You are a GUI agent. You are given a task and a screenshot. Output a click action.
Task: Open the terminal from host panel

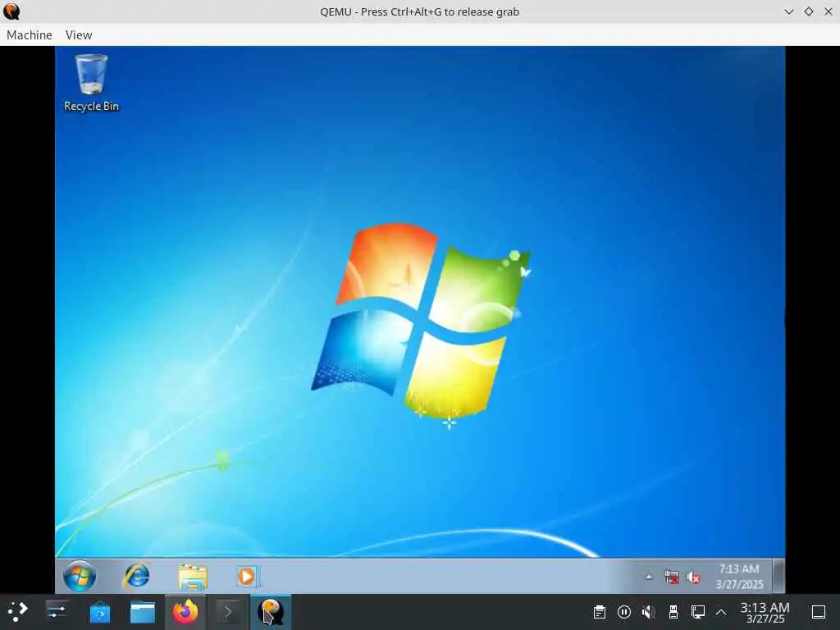(228, 612)
